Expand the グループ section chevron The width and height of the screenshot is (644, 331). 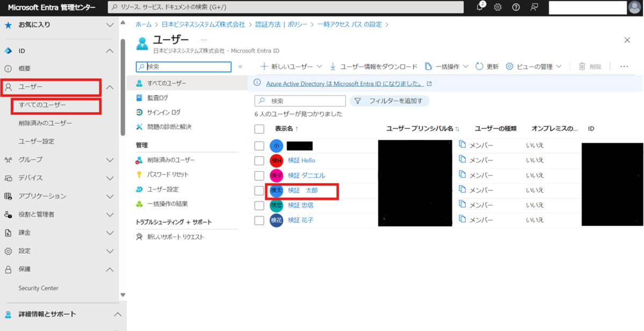tap(109, 160)
